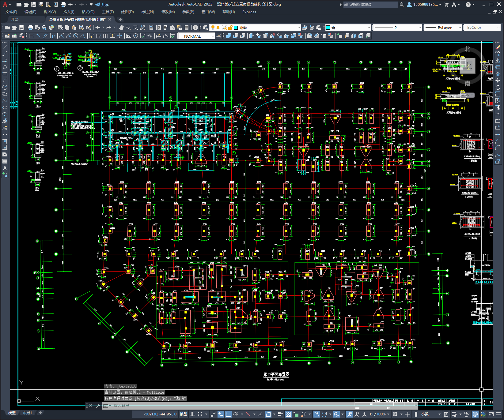Open the NORMAL dimension style dropdown

point(197,36)
